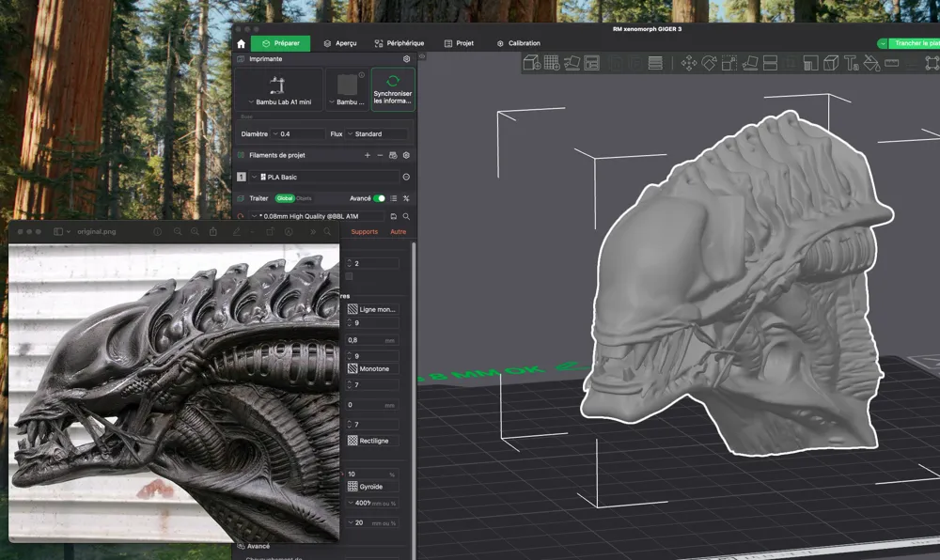Open the Monotone pattern dropdown
Image resolution: width=940 pixels, height=560 pixels.
pos(372,368)
